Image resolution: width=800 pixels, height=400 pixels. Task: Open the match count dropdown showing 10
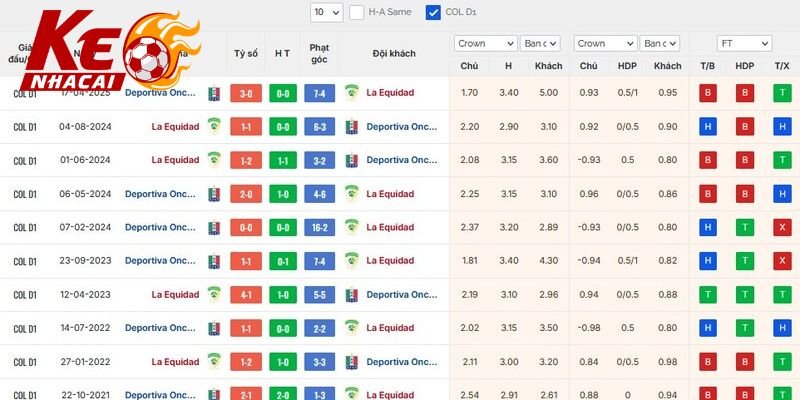point(325,13)
